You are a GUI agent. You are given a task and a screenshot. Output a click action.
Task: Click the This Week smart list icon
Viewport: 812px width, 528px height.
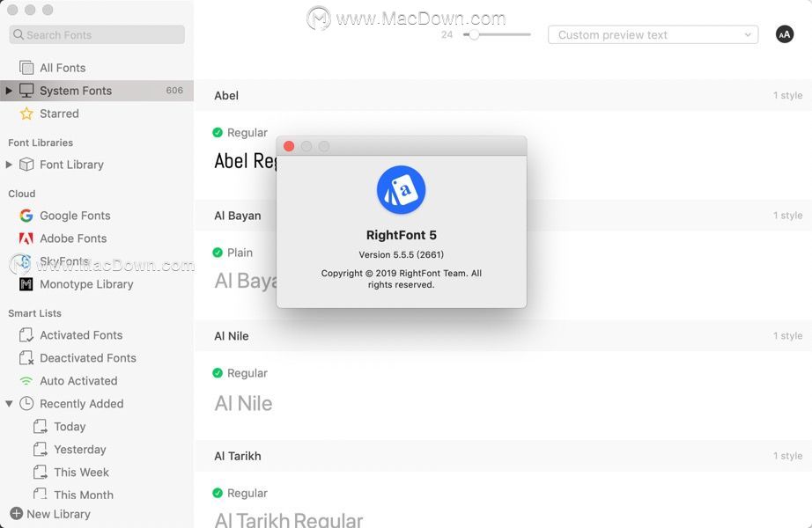coord(40,472)
